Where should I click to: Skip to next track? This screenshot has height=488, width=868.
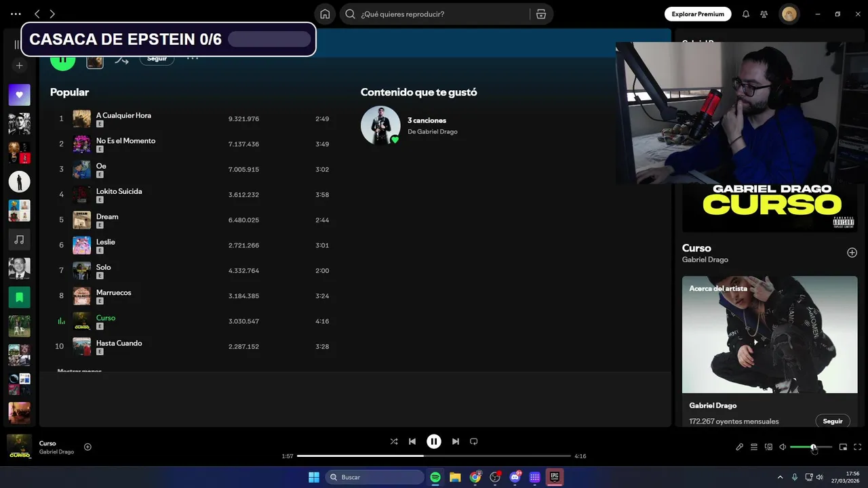pyautogui.click(x=456, y=441)
